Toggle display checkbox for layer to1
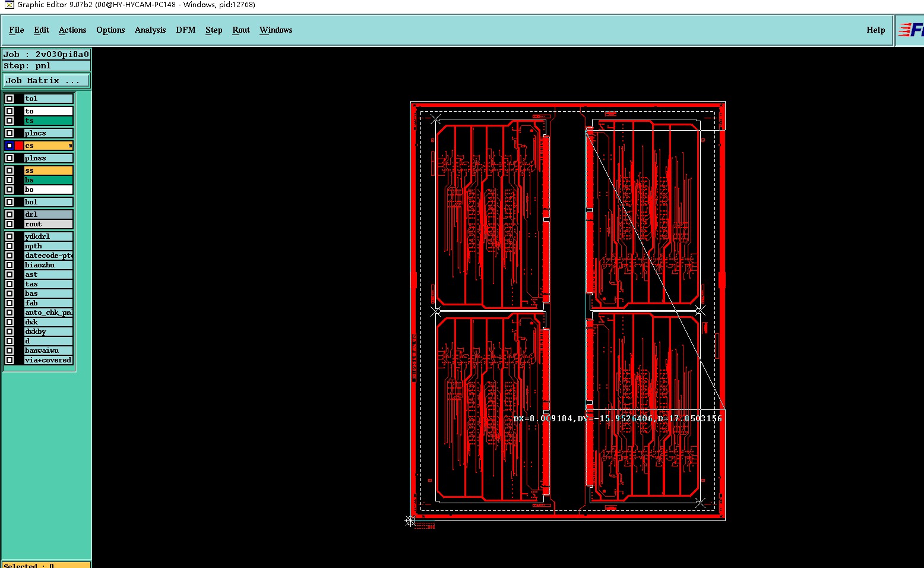Screen dimensions: 924x568 (x=10, y=99)
